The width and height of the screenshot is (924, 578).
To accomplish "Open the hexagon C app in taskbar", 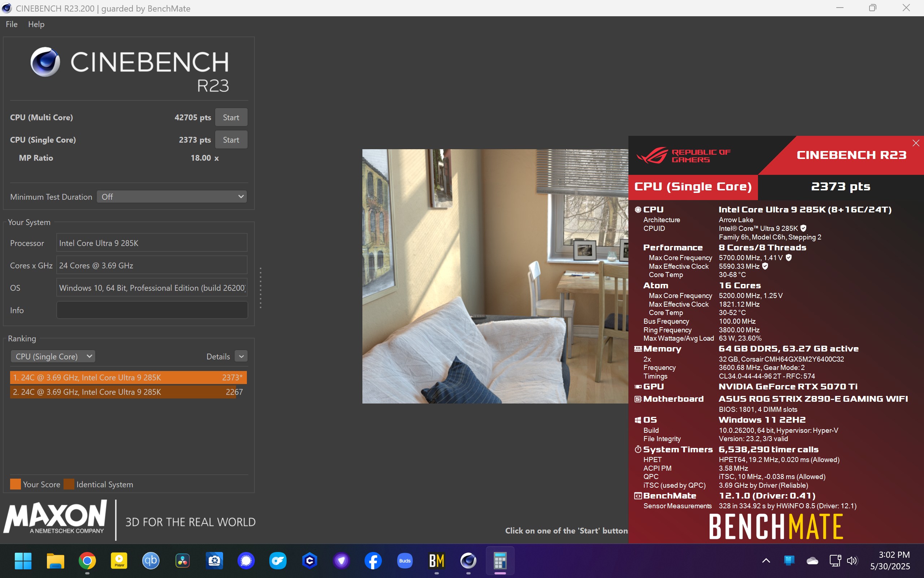I will point(310,561).
